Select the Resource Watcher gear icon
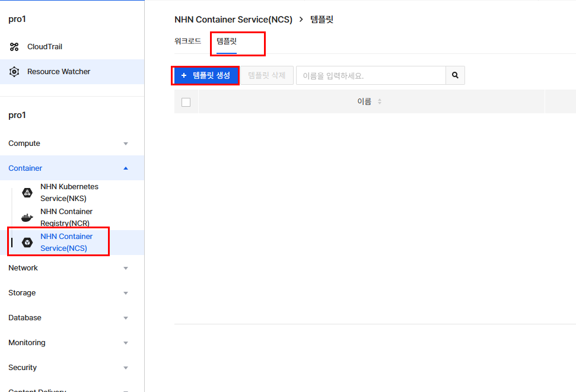 coord(14,72)
